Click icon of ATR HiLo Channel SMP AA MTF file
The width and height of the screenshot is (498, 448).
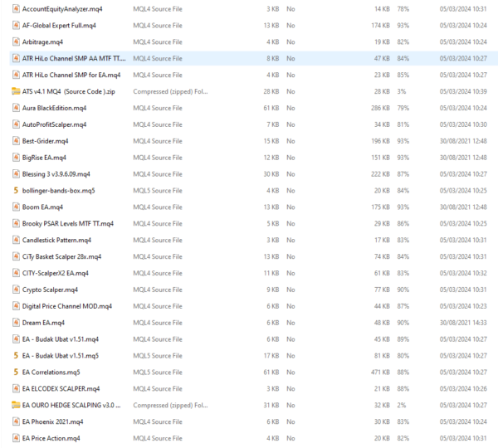coord(16,58)
